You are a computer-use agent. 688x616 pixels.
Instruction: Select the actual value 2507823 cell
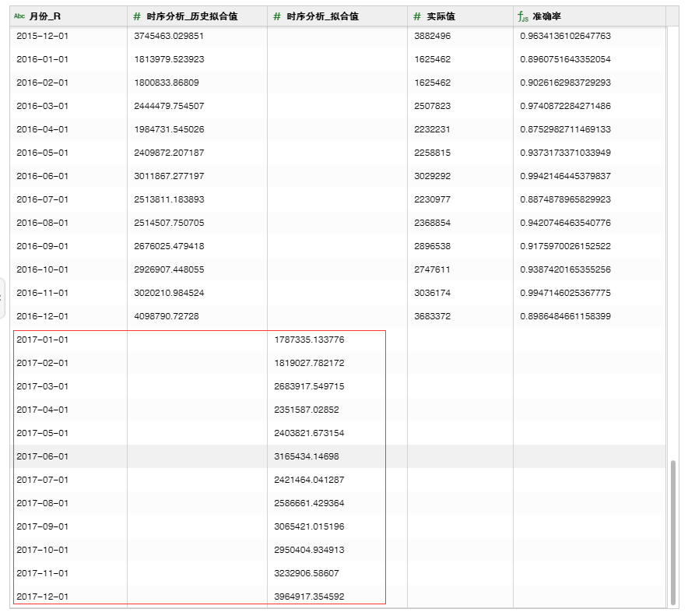tap(432, 106)
